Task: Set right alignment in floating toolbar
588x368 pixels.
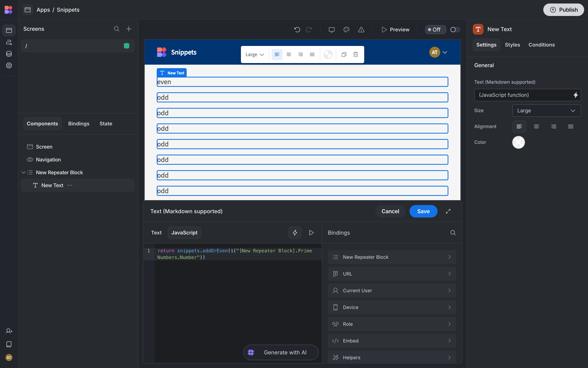Action: [x=300, y=55]
